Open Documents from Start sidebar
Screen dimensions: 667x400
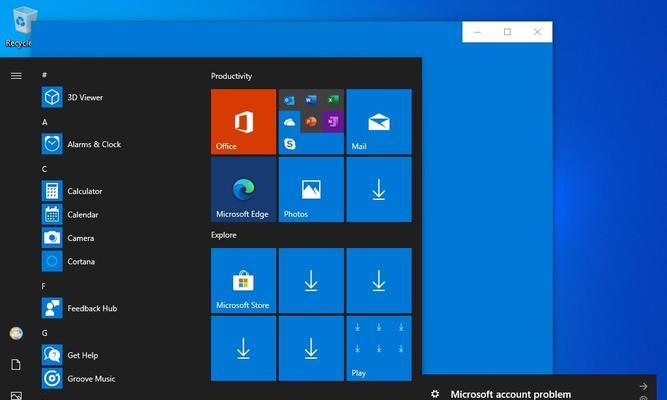[x=16, y=365]
